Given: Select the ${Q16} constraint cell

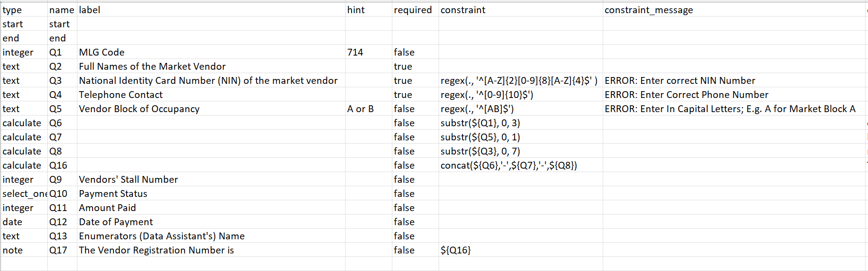Looking at the screenshot, I should 521,250.
